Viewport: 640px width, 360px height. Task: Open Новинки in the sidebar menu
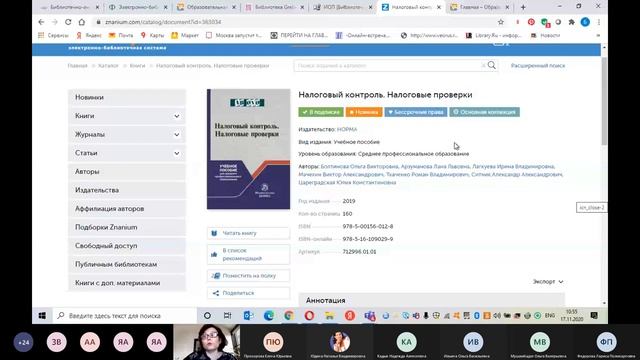127,98
